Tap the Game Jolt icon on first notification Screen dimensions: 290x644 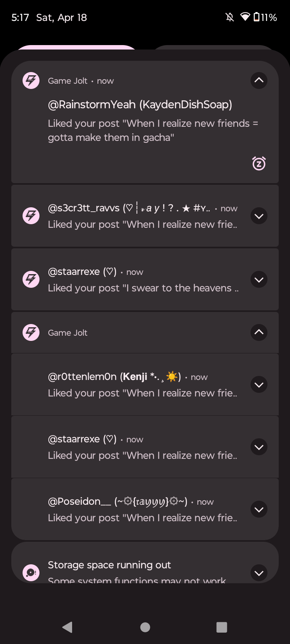click(x=31, y=80)
